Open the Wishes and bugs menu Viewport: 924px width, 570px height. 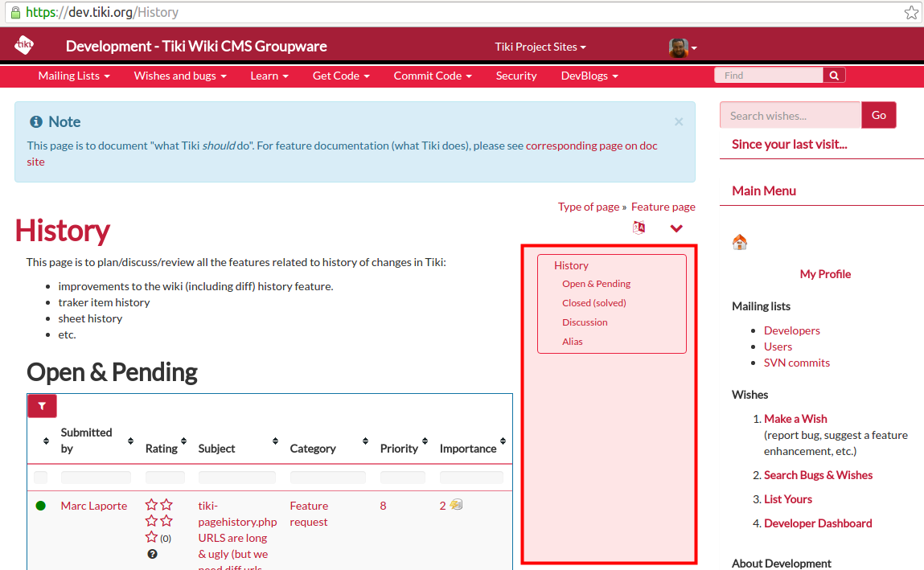coord(180,76)
